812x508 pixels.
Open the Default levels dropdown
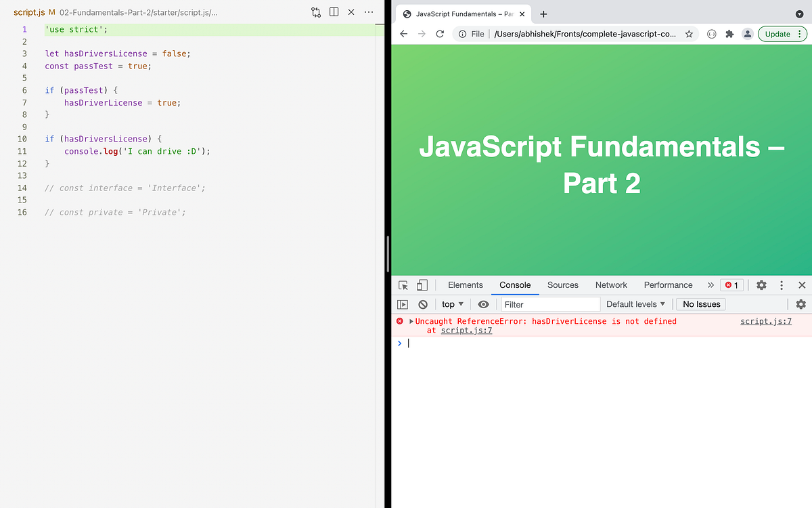point(634,304)
